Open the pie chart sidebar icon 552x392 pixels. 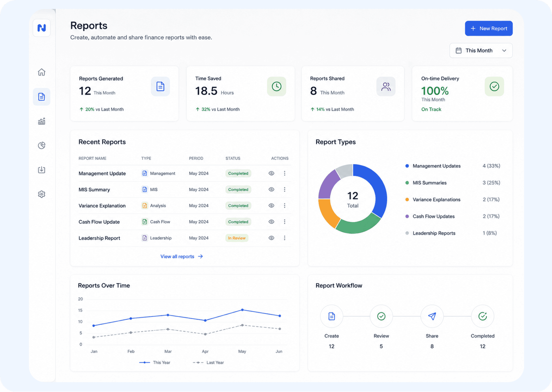[42, 145]
